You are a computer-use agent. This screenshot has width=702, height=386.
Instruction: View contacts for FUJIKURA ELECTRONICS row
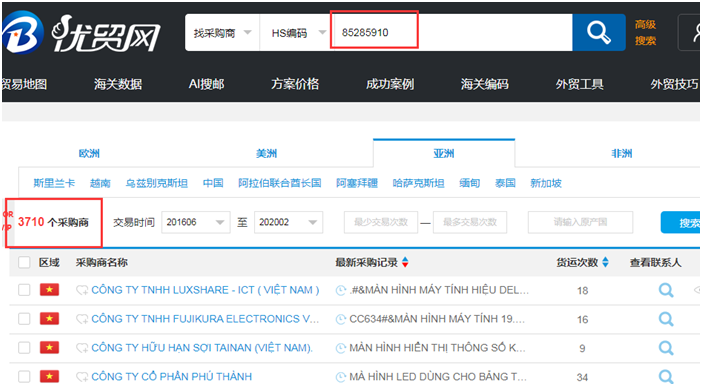click(666, 319)
